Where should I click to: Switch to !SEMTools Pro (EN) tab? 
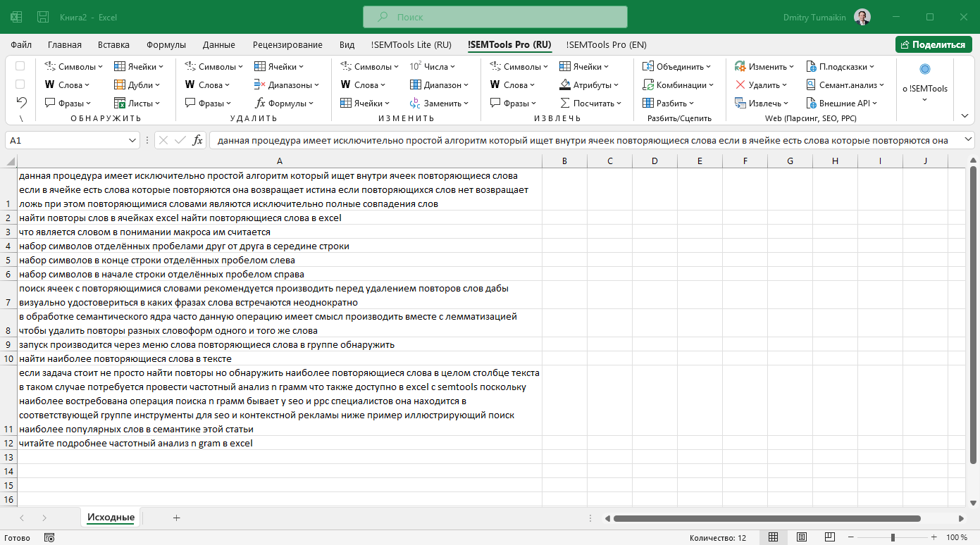606,44
